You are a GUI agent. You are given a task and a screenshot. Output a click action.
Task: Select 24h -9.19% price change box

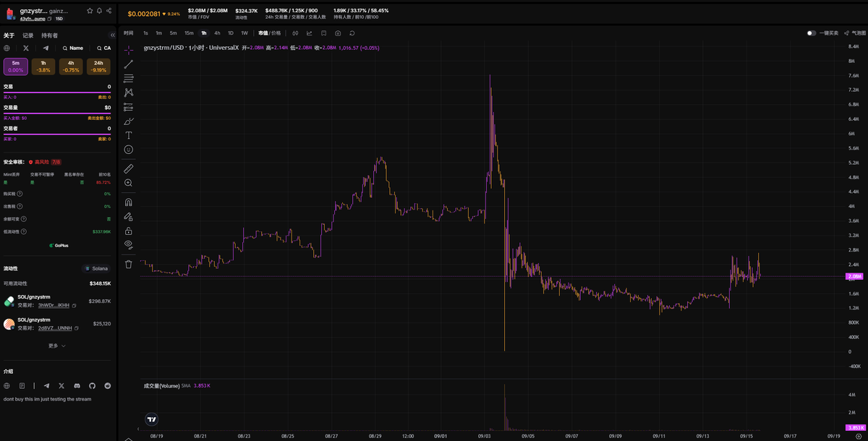(x=98, y=67)
